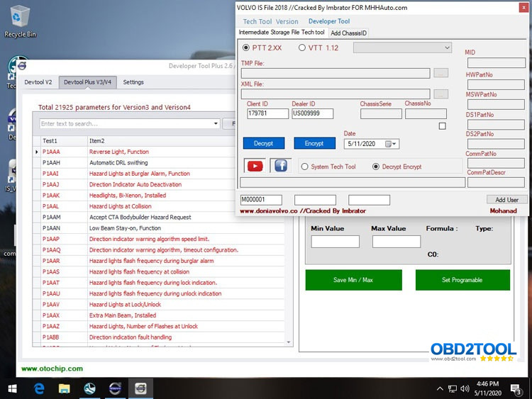The height and width of the screenshot is (399, 532).
Task: Click the Item2 column header
Action: tap(186, 141)
